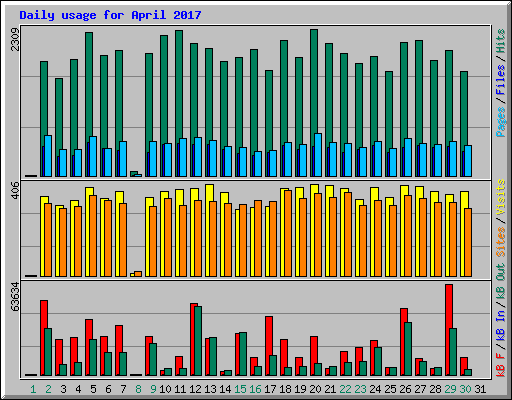Click day label 20 on the x-axis
This screenshot has width=512, height=400.
[x=315, y=389]
